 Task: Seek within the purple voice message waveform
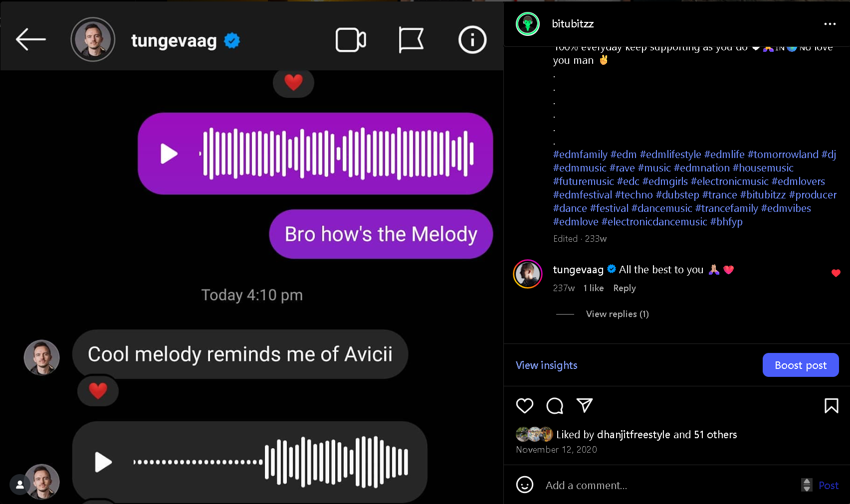tap(337, 154)
